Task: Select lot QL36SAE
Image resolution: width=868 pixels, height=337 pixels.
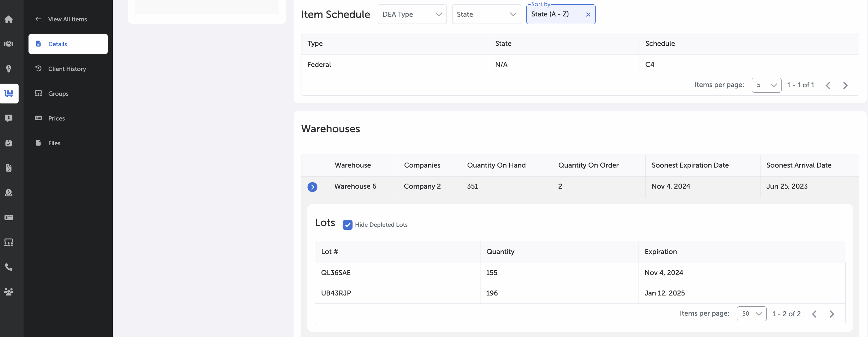Action: point(335,273)
